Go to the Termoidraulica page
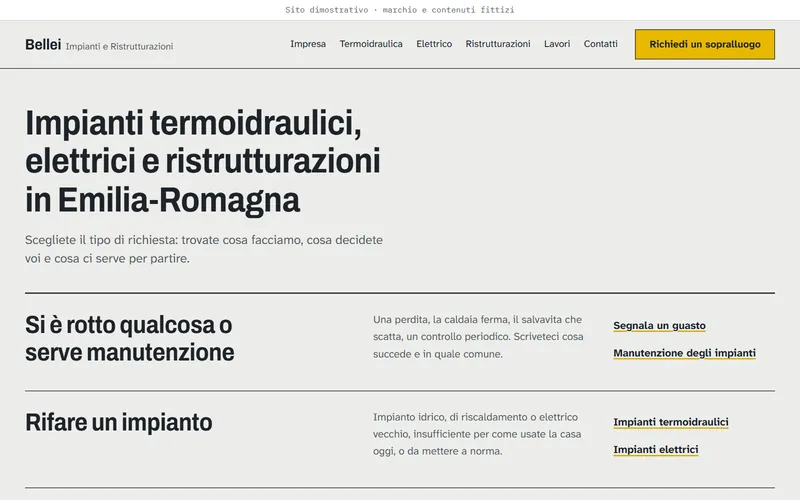The image size is (800, 500). coord(371,44)
